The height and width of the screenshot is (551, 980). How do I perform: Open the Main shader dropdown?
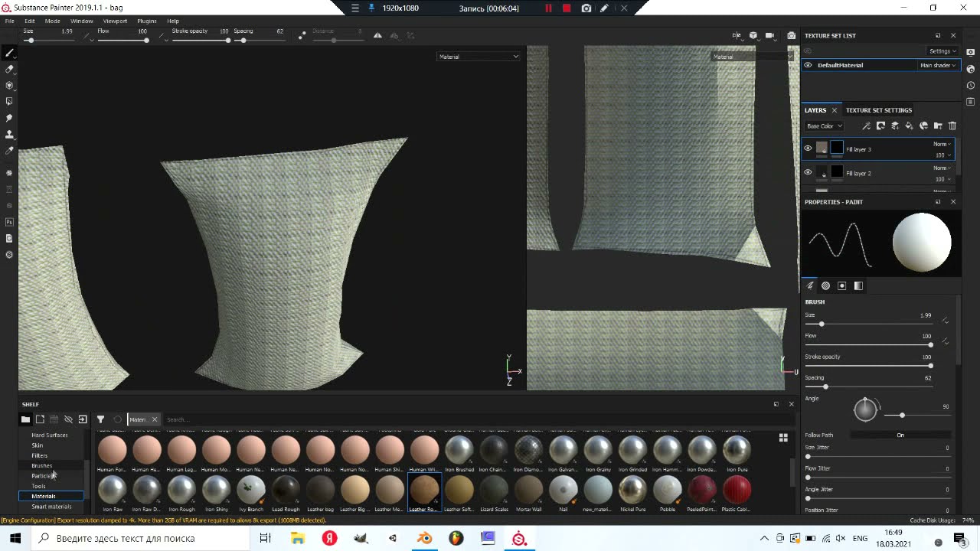pos(938,65)
